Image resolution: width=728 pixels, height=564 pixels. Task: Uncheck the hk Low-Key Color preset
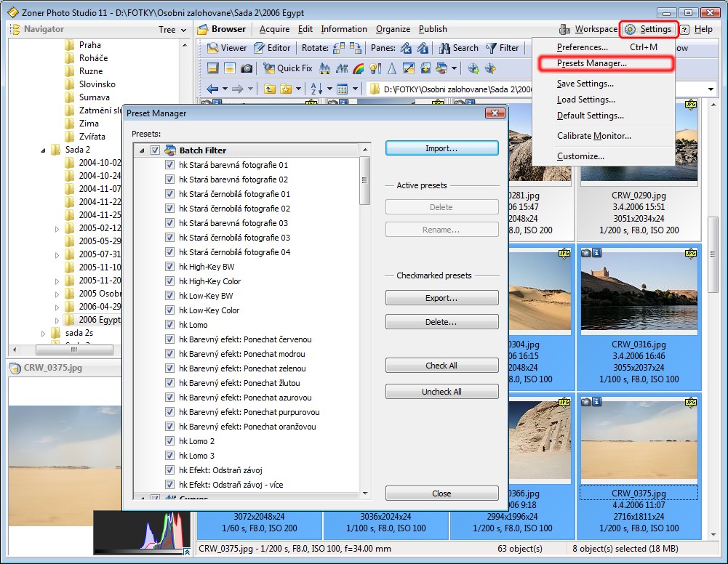(x=170, y=310)
